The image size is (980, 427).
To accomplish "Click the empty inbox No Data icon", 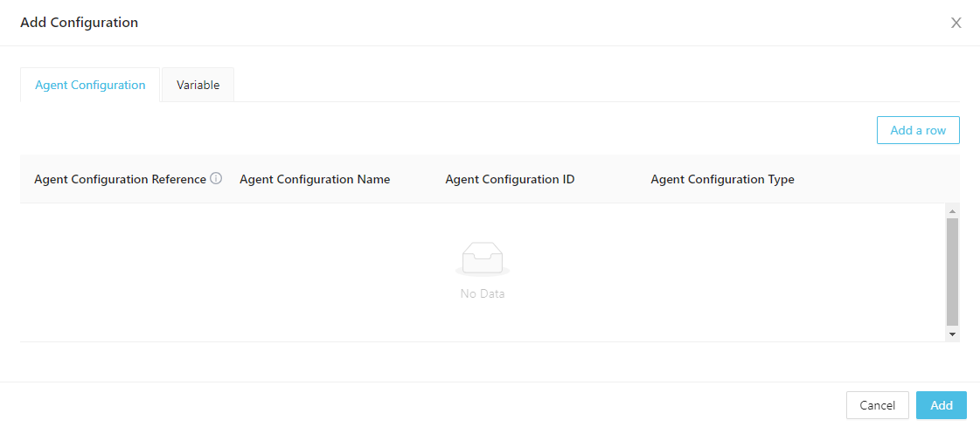I will (483, 259).
